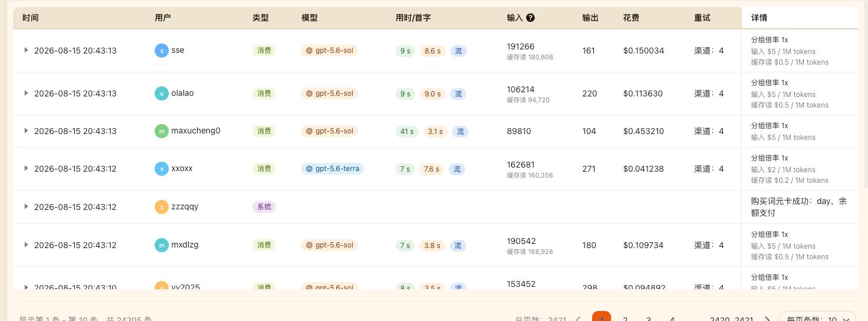Click the 系统 type tag in zzzqqy's row
This screenshot has width=868, height=321.
(264, 207)
